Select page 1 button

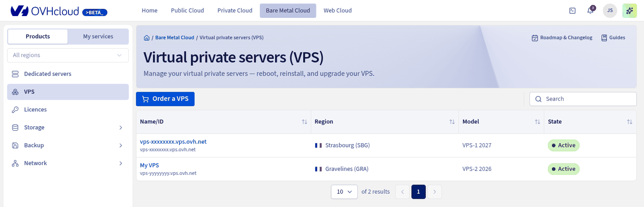[x=419, y=192]
